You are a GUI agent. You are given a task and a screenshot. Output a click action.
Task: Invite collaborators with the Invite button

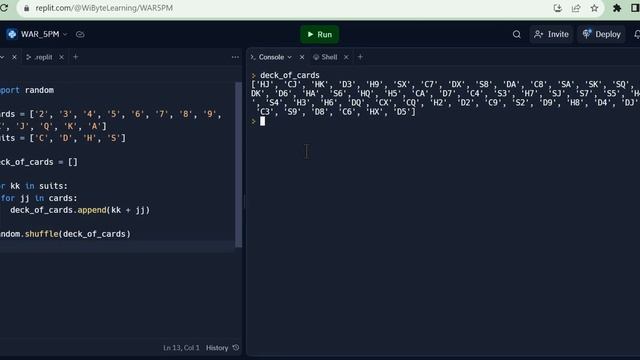[x=551, y=34]
